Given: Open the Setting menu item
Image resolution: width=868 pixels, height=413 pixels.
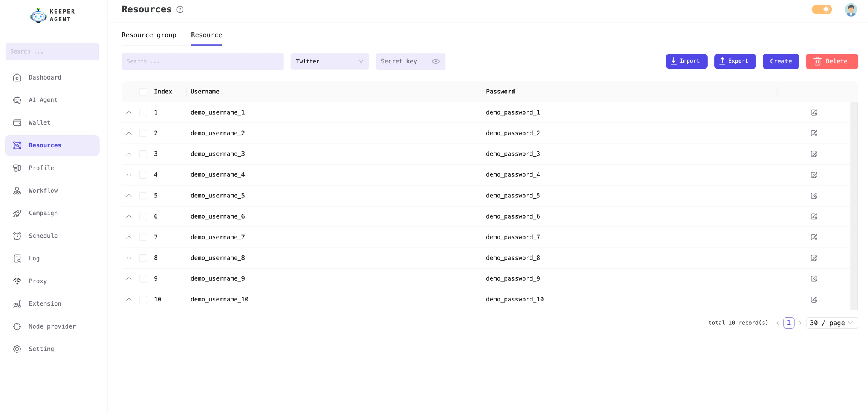Looking at the screenshot, I should click(41, 349).
